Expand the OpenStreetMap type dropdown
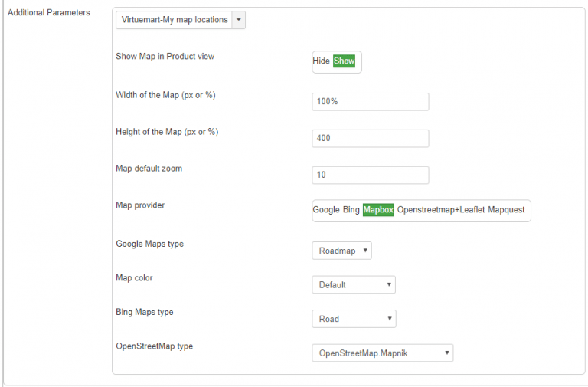Screen dimensions: 588x387 [x=382, y=353]
